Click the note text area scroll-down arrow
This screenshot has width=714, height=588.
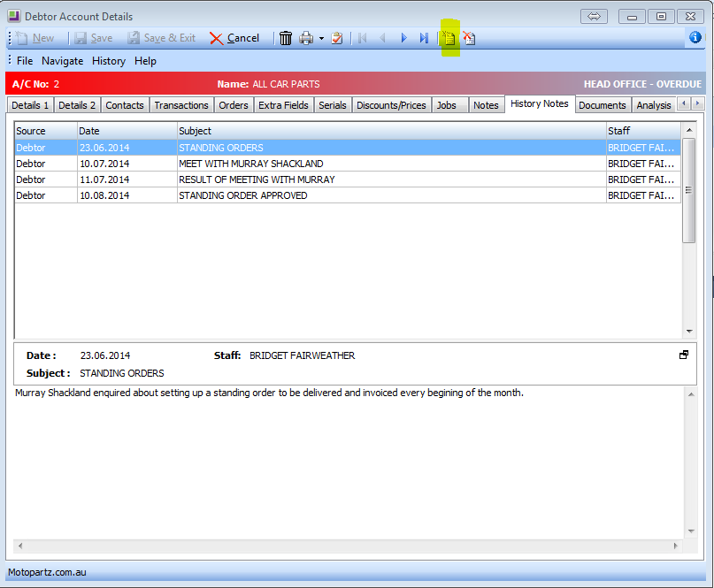[691, 531]
